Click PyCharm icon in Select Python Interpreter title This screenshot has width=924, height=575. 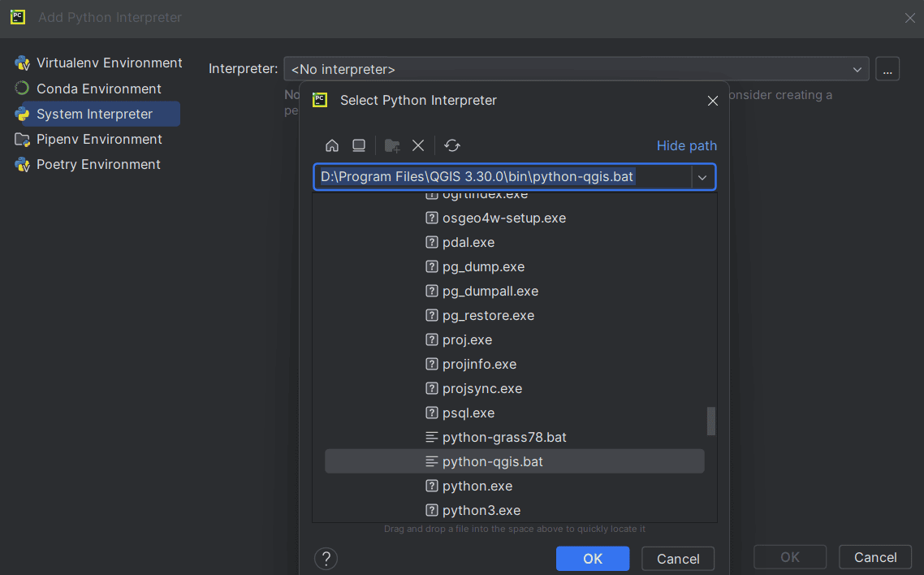tap(320, 100)
